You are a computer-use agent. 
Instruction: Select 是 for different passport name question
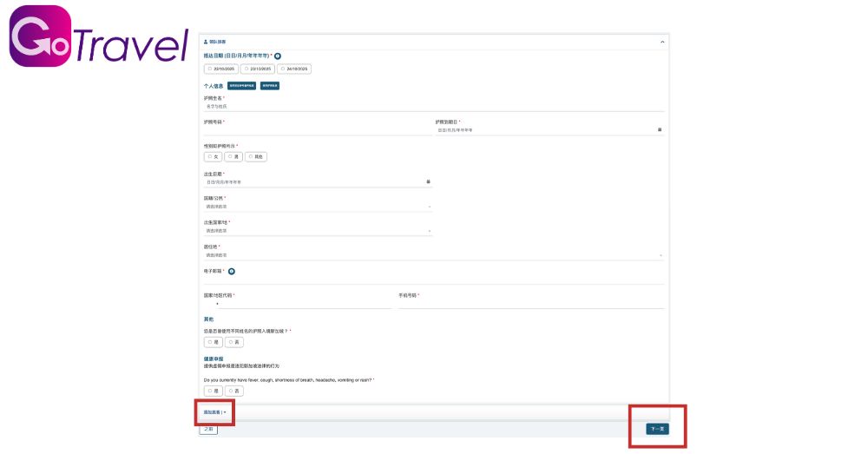pos(213,343)
